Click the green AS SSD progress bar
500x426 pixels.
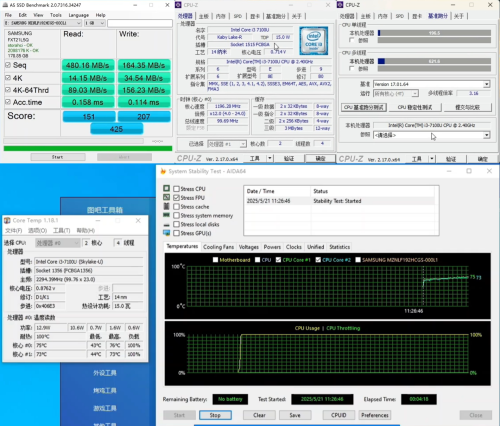click(88, 148)
